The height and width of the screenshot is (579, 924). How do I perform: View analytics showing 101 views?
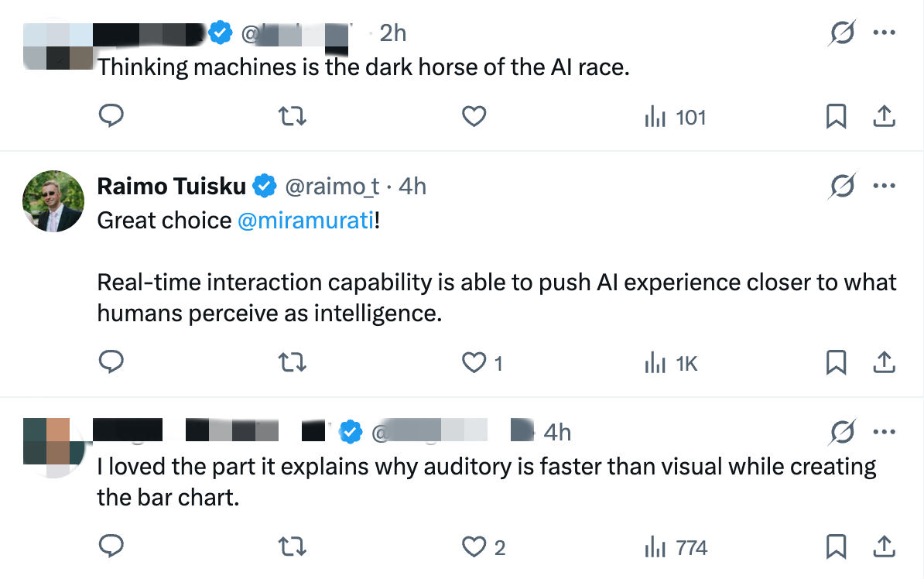coord(676,117)
